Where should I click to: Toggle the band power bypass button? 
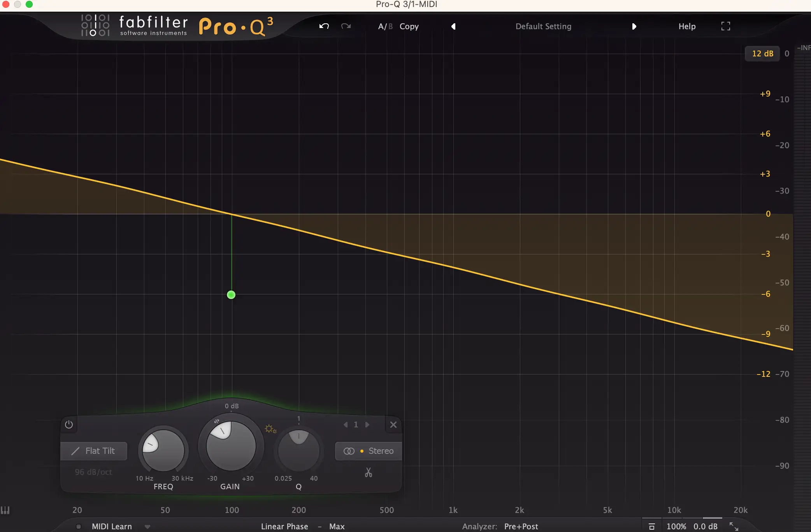pyautogui.click(x=69, y=424)
